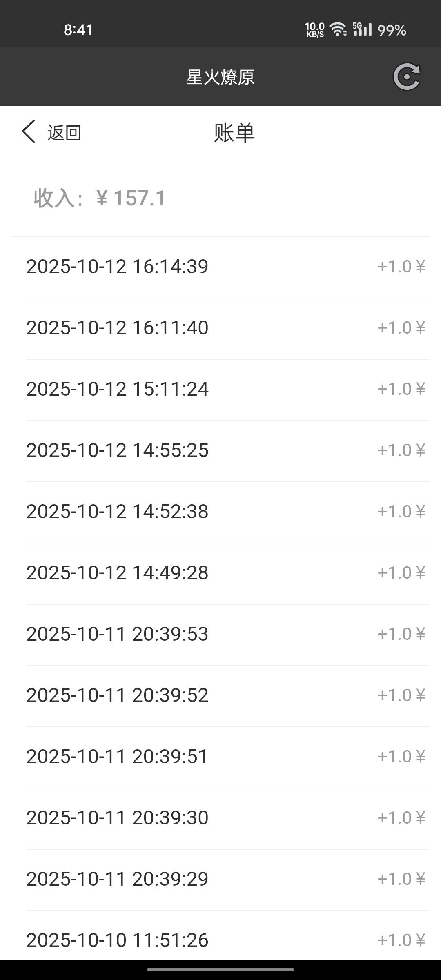441x980 pixels.
Task: Tap the back arrow chevron
Action: point(29,132)
